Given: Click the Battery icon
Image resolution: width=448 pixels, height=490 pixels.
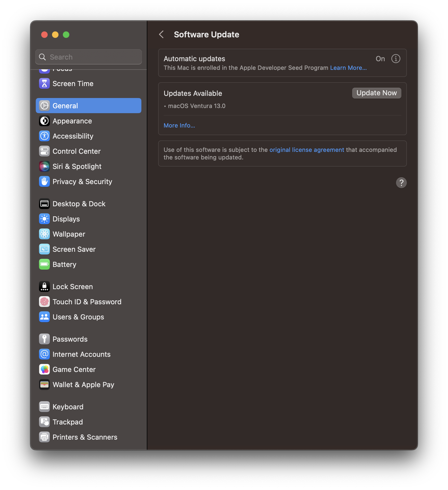Looking at the screenshot, I should (x=44, y=264).
